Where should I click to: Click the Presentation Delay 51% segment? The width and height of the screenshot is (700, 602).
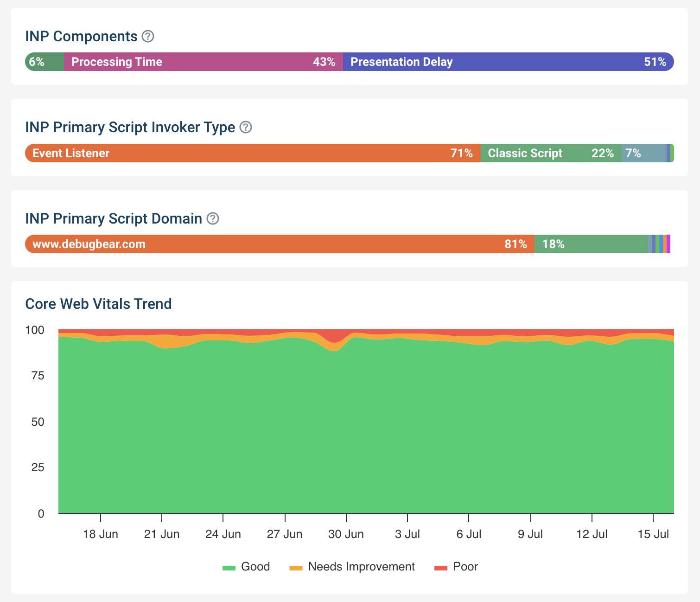(x=509, y=62)
